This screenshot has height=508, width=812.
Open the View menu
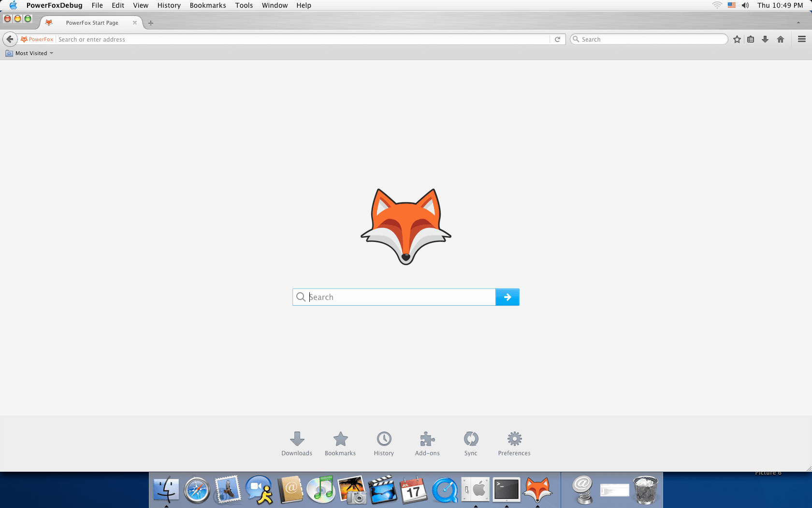[141, 5]
